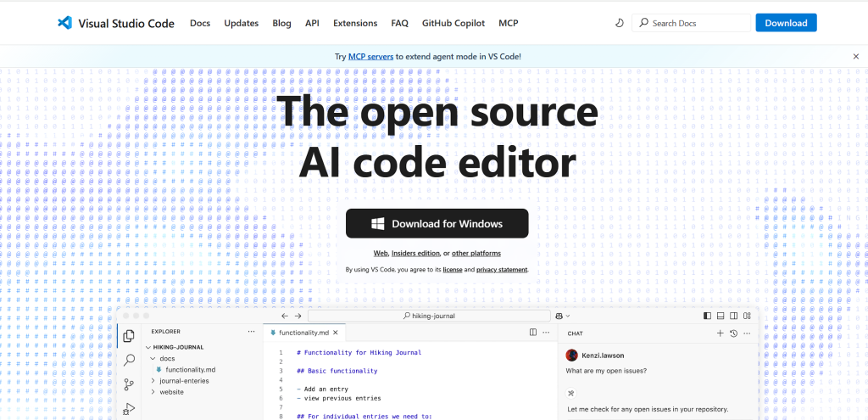
Task: Click the search magnifier icon in Search Docs
Action: 643,23
